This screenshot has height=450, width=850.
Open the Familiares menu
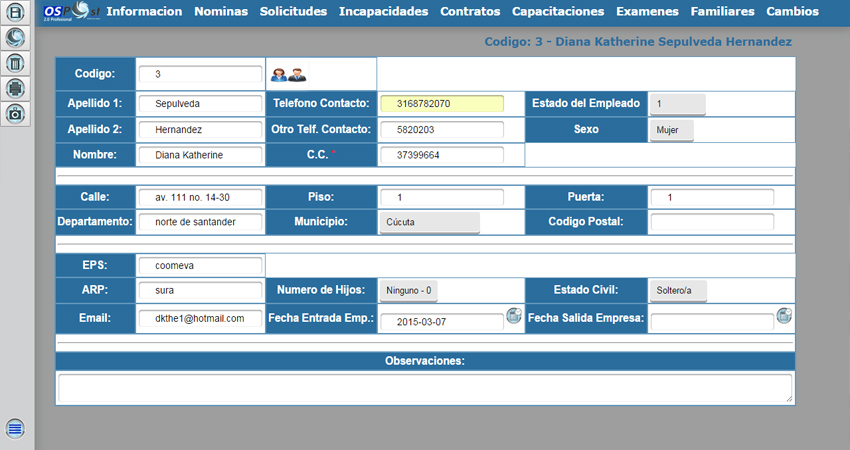[723, 11]
